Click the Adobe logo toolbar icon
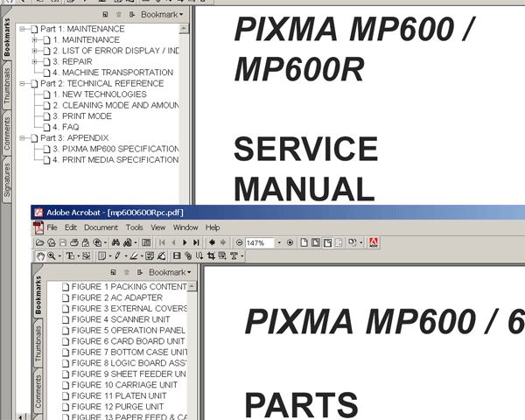Viewport: 525px width, 420px height. (374, 242)
